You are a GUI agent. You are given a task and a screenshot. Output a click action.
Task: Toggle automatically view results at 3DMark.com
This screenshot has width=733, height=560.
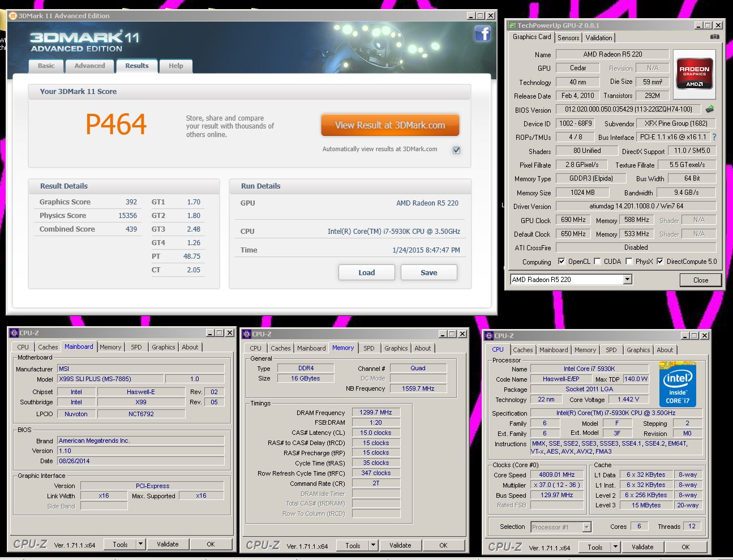tap(456, 150)
